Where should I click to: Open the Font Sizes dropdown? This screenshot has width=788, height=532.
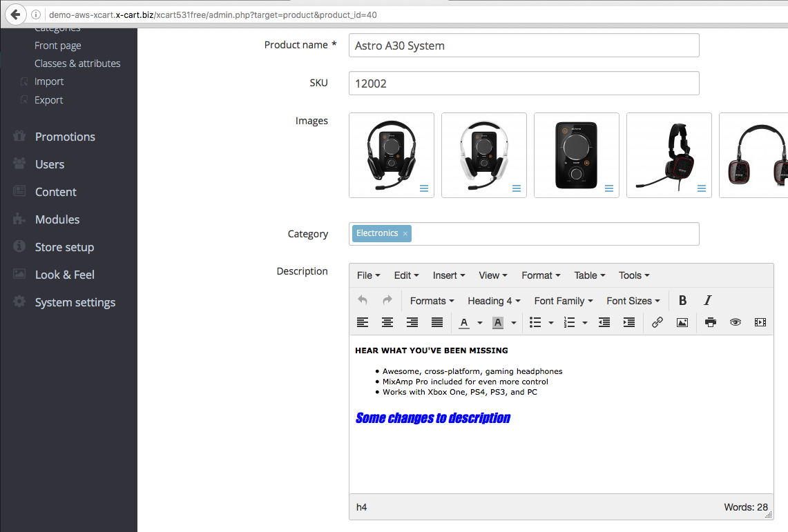(x=633, y=301)
